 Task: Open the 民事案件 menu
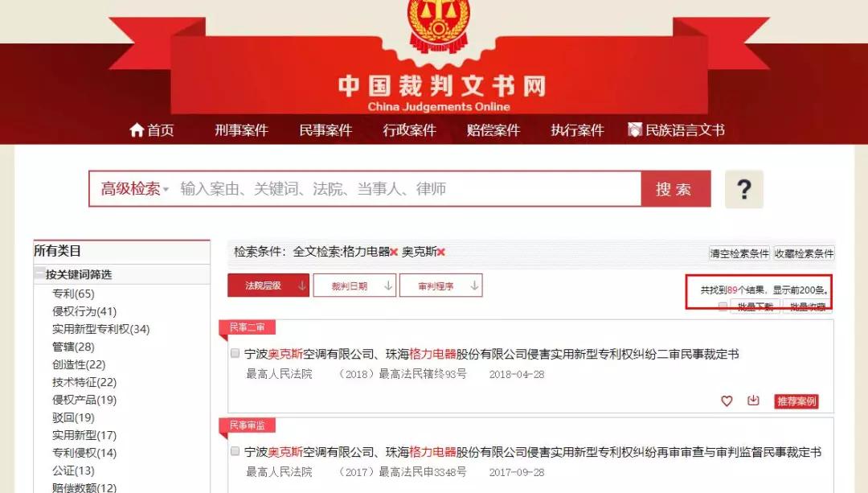(325, 130)
